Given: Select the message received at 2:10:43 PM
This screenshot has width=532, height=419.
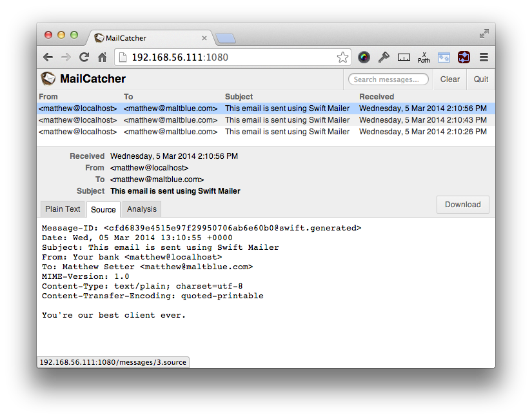Looking at the screenshot, I should [266, 120].
